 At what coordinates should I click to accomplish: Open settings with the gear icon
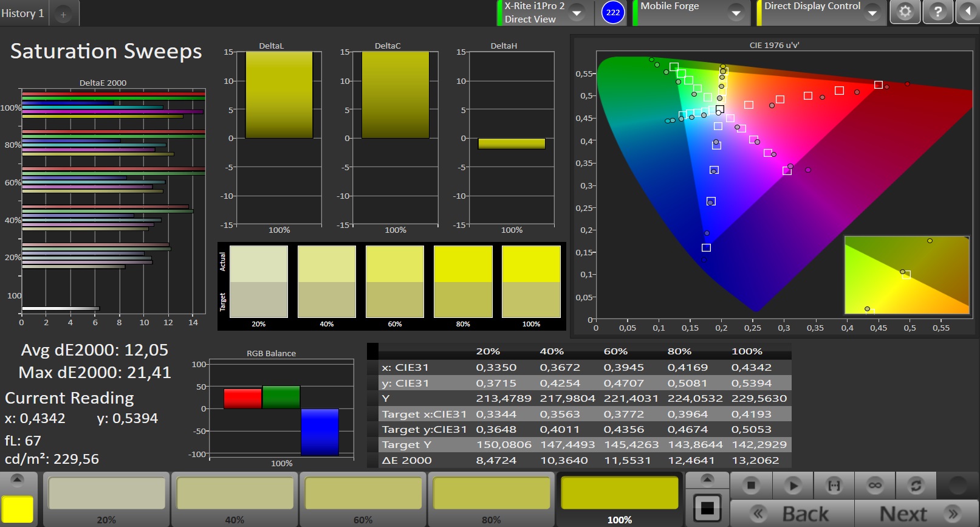[905, 12]
